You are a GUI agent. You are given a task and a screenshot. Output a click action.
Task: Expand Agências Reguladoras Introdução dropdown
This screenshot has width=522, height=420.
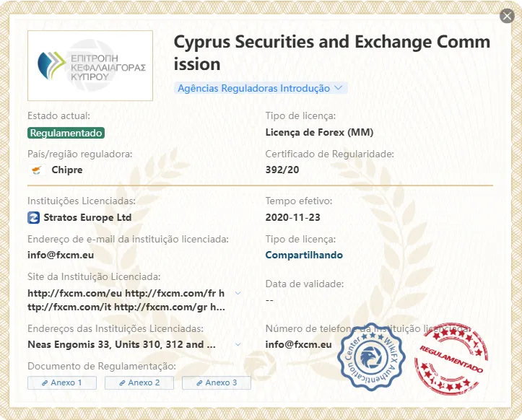click(261, 88)
